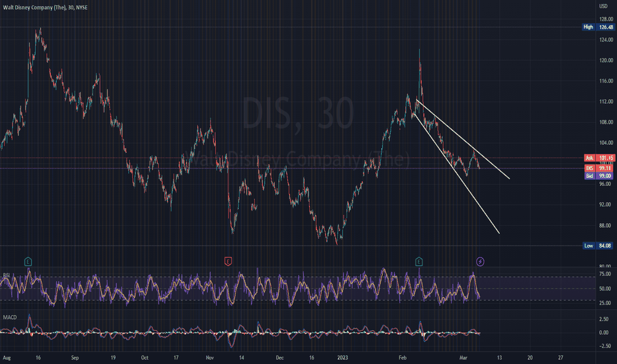The width and height of the screenshot is (617, 364).
Task: Click the 104.00 price axis label
Action: [x=606, y=142]
